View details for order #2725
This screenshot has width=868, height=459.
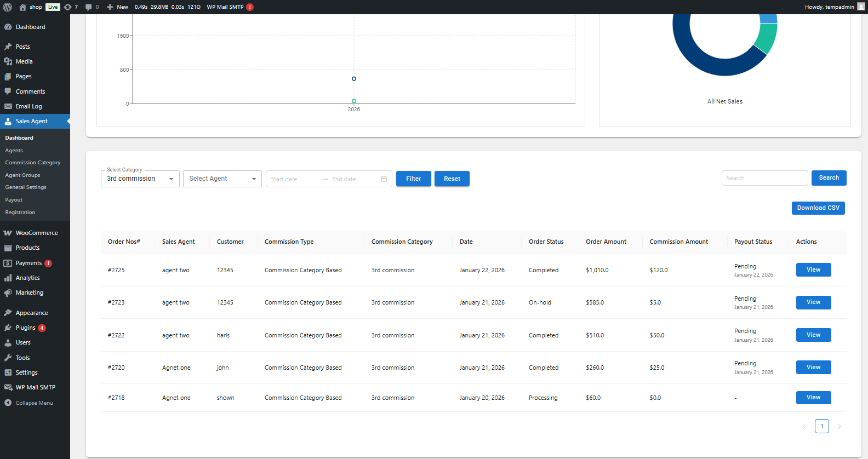click(813, 270)
